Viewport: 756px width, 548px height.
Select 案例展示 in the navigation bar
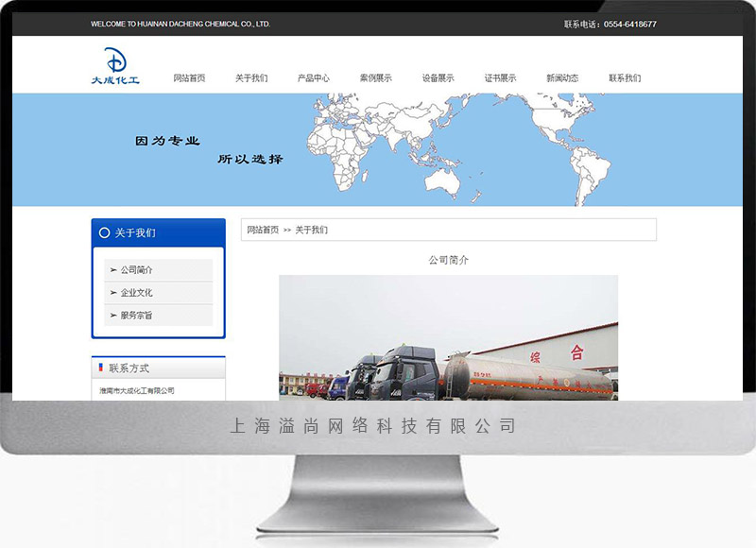(x=376, y=78)
